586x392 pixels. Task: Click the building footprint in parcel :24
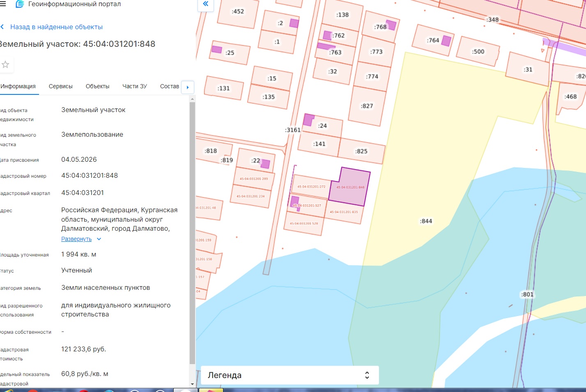tap(308, 119)
